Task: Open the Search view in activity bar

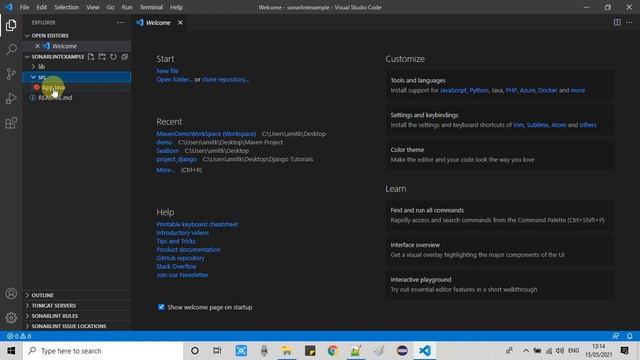Action: 11,49
